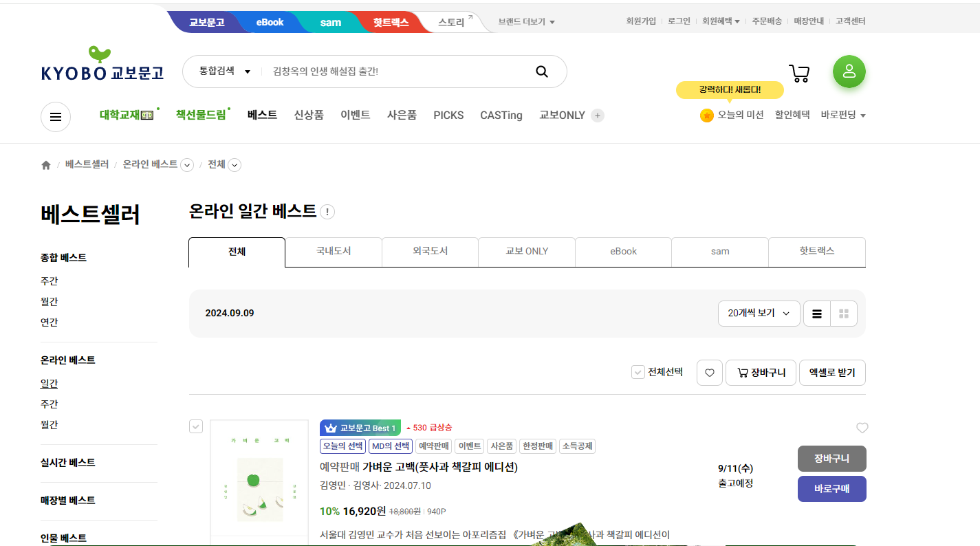The height and width of the screenshot is (546, 980).
Task: Select the 국내도서 tab
Action: pos(334,251)
